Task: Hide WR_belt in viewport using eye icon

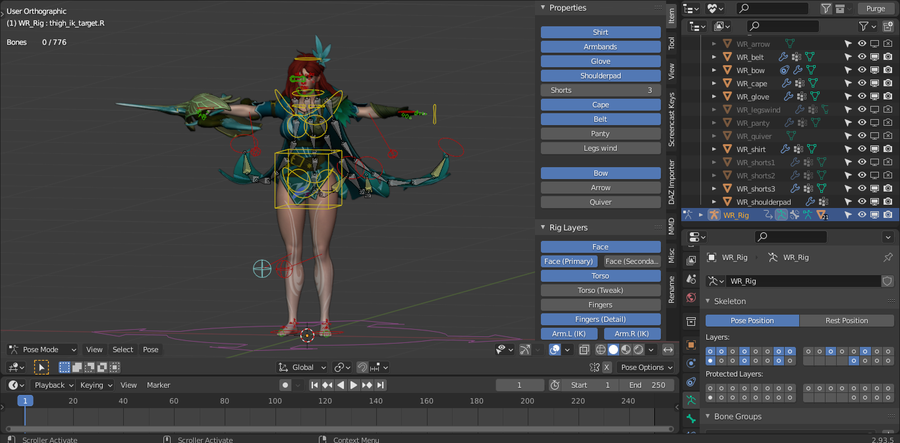Action: click(x=861, y=57)
